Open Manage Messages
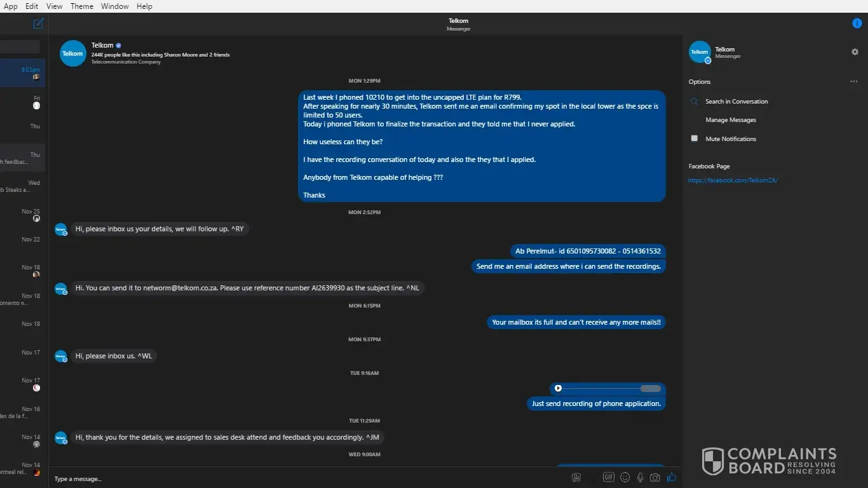 click(x=731, y=120)
